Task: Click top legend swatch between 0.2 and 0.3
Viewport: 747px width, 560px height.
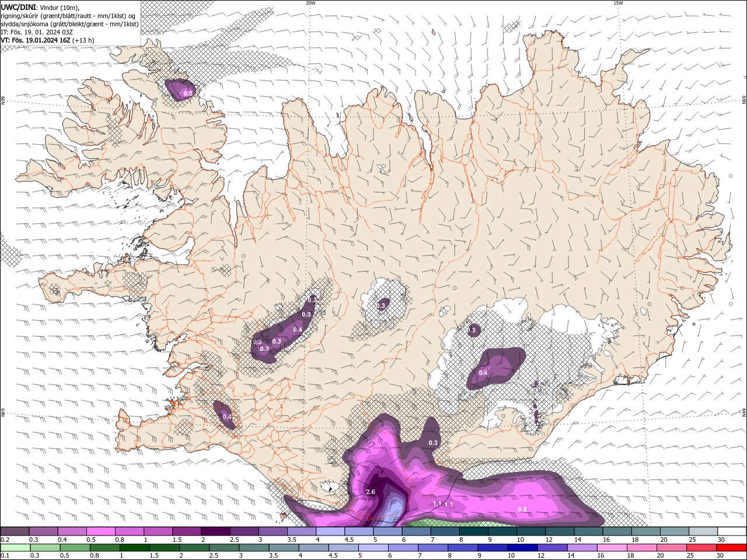Action: pyautogui.click(x=15, y=531)
